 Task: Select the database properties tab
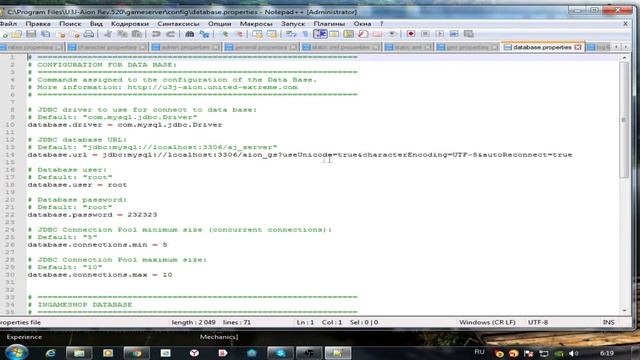click(x=542, y=47)
